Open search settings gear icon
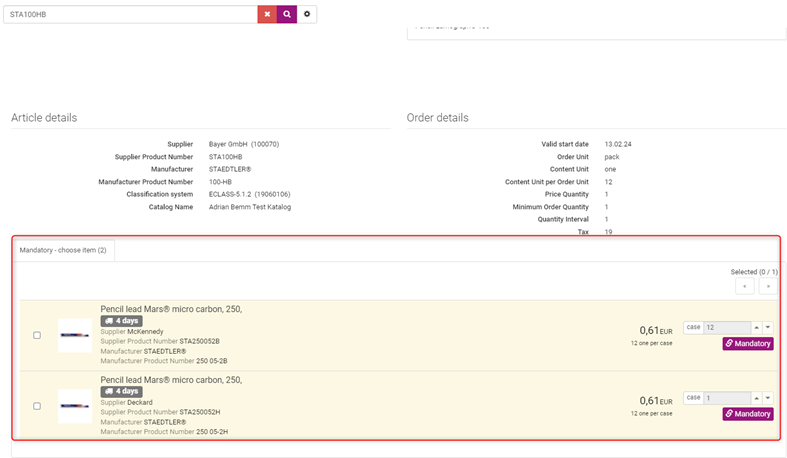The image size is (787, 458). [x=307, y=14]
